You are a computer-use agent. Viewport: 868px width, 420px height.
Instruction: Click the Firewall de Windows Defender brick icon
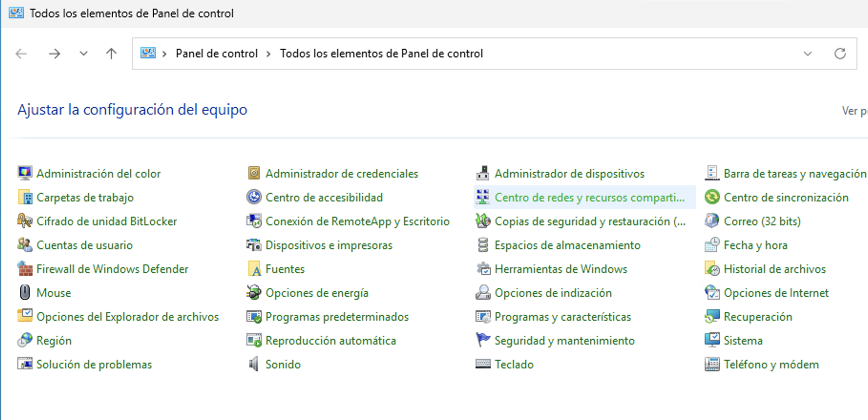[x=25, y=268]
